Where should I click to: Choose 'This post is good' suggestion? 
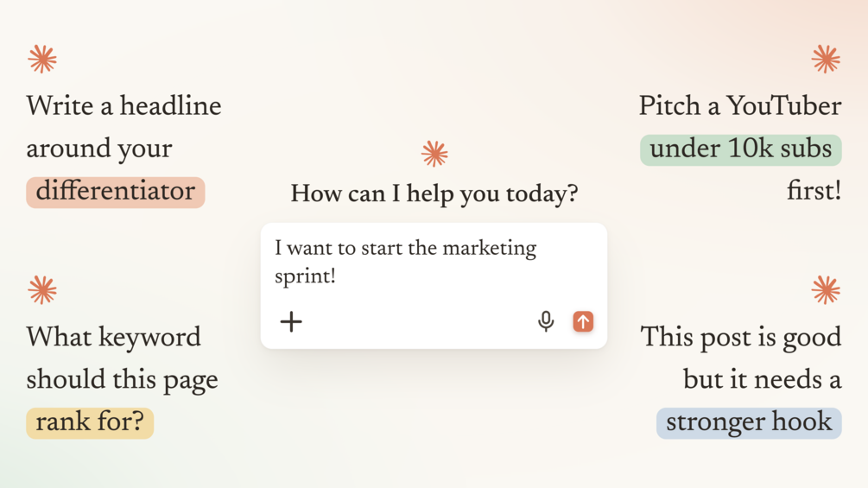coord(741,379)
